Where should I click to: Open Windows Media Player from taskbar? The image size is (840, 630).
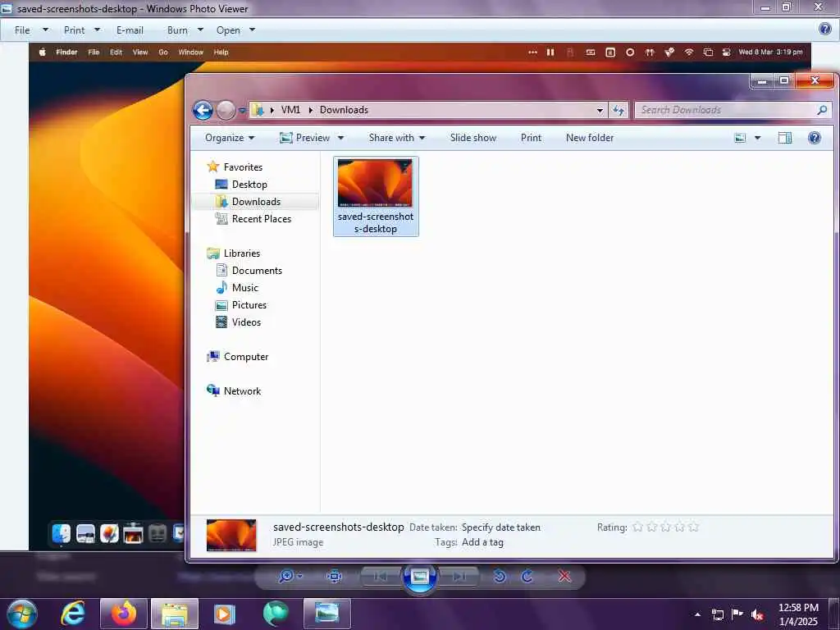tap(225, 614)
